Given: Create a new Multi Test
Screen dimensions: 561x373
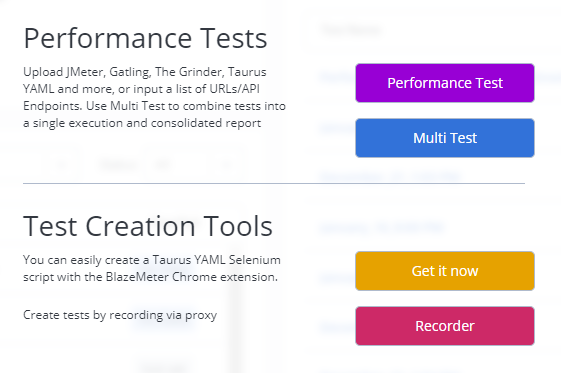Looking at the screenshot, I should click(x=445, y=138).
